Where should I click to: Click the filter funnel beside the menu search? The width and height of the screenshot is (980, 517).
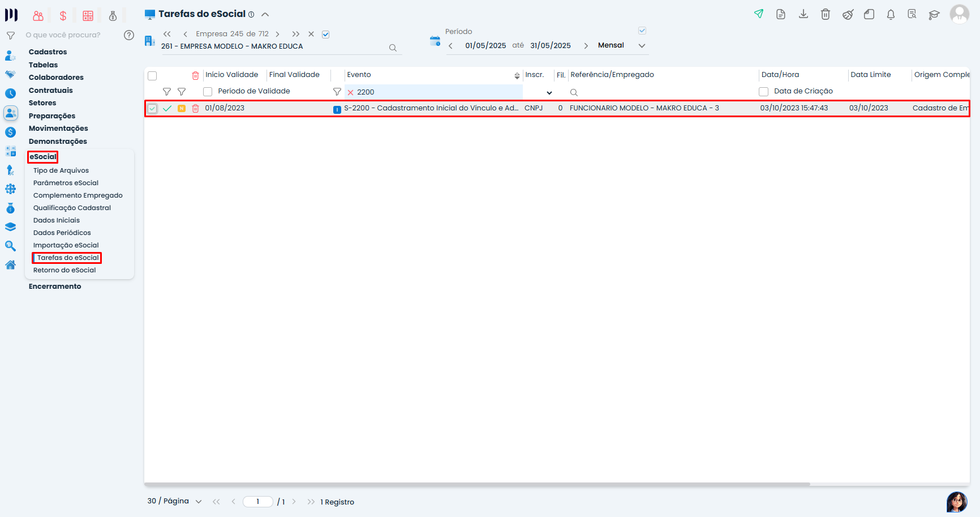point(10,35)
